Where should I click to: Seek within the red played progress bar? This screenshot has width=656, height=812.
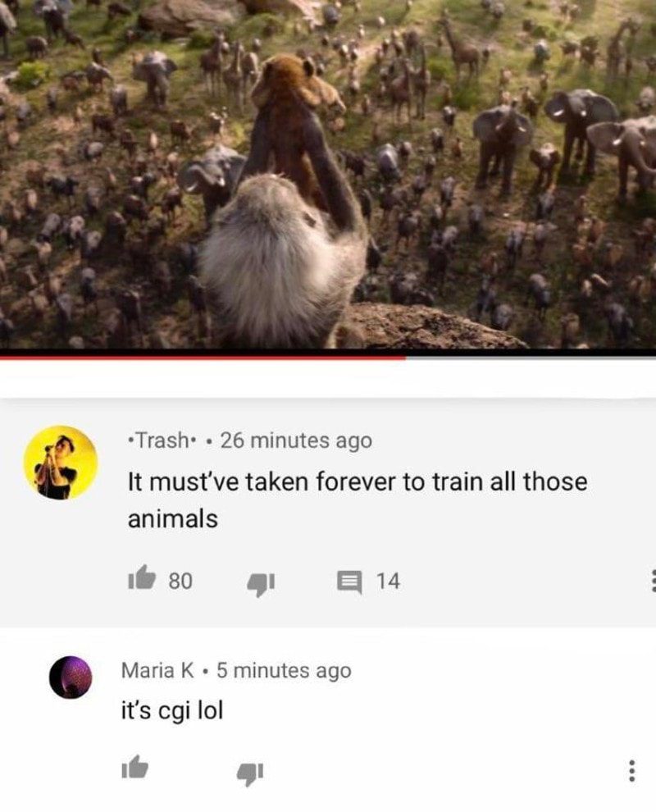(203, 356)
